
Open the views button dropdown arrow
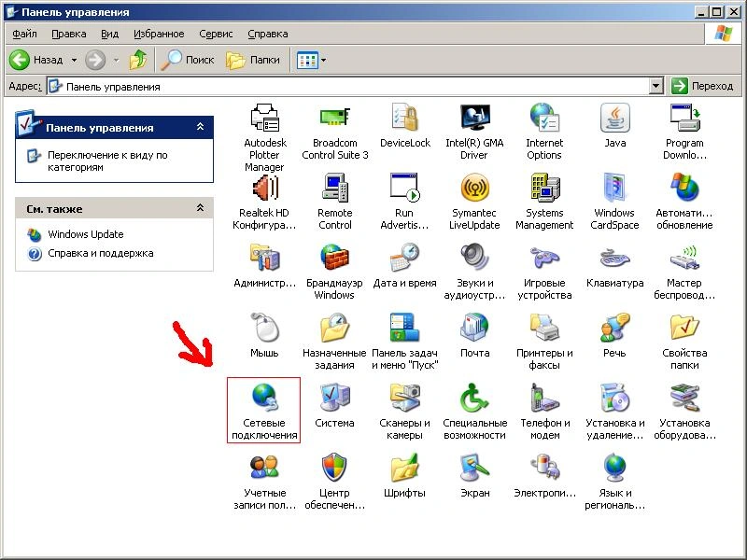click(323, 60)
